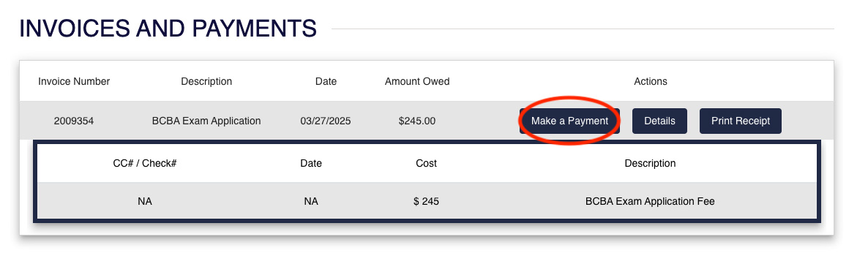The image size is (868, 264).
Task: Click the Print Receipt button
Action: pos(741,121)
